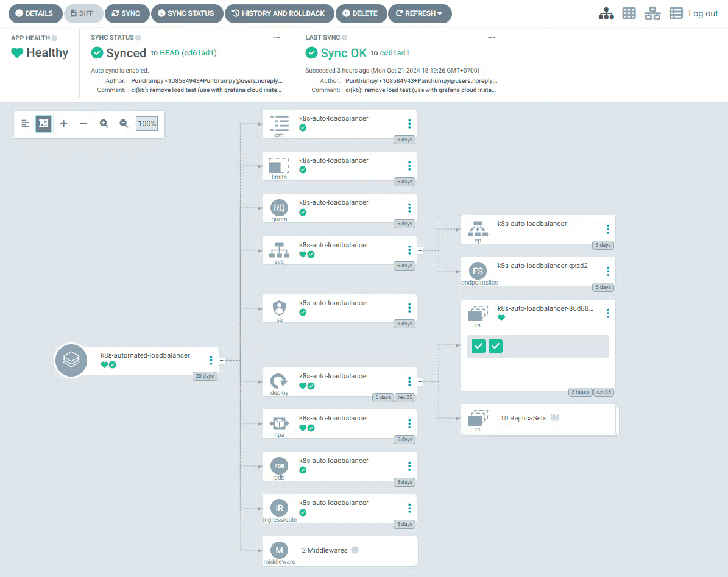Image resolution: width=728 pixels, height=577 pixels.
Task: Collapse all child nodes with minus icon
Action: (x=83, y=124)
